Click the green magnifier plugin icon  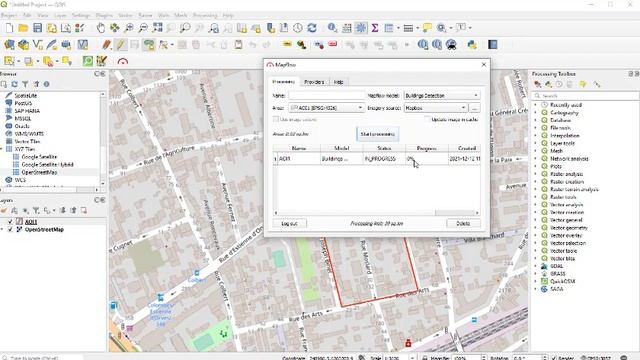[88, 61]
